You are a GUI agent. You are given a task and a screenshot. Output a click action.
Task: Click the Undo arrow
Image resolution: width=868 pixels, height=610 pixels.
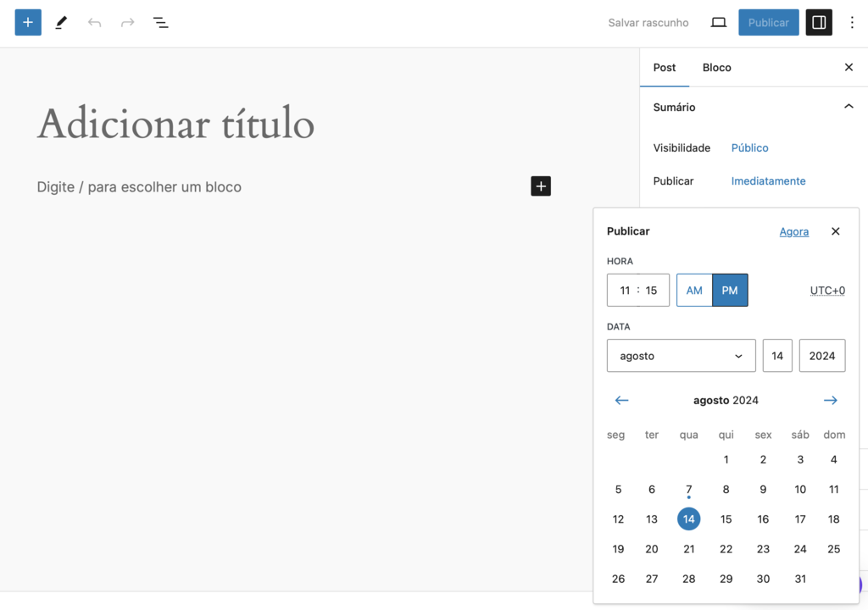[93, 22]
